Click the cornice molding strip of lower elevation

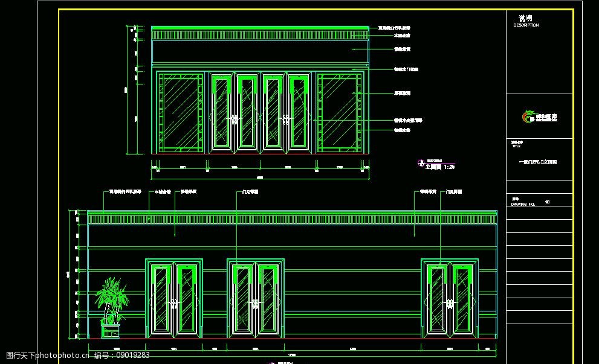292,219
